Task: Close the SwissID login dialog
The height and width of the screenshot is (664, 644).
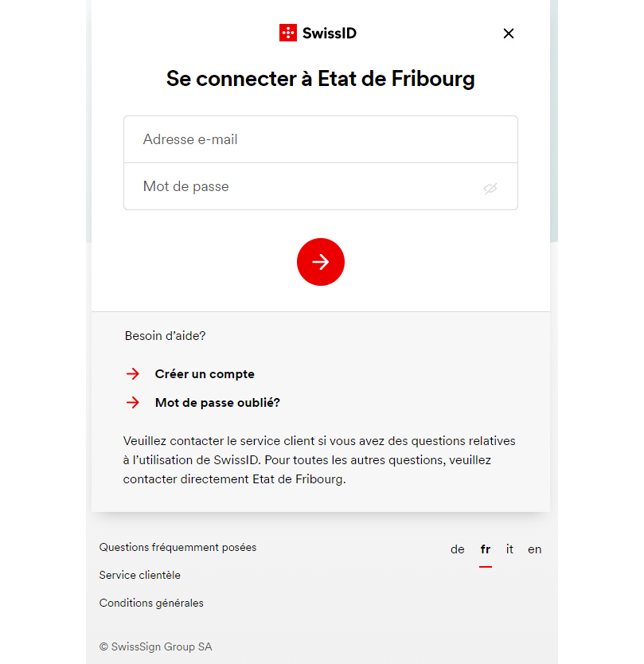Action: (509, 33)
